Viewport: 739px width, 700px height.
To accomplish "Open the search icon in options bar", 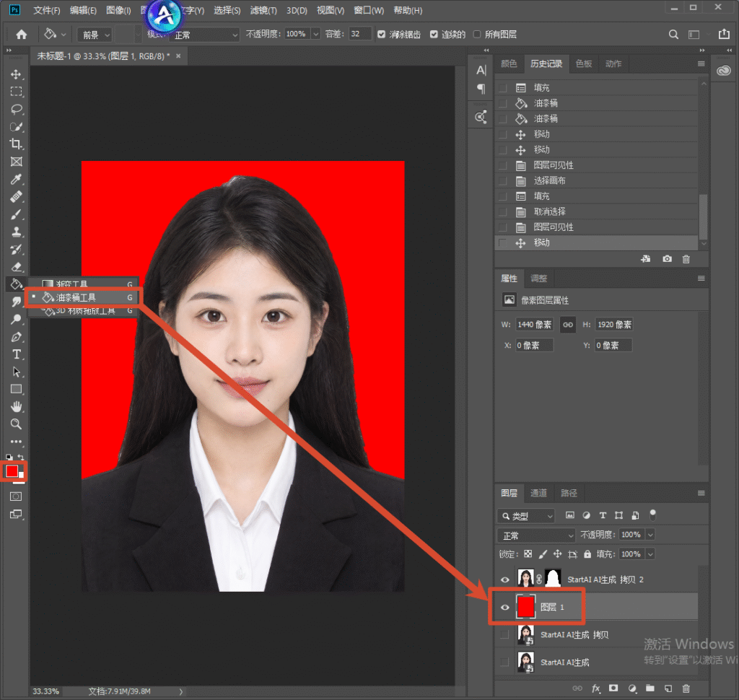I will coord(673,35).
